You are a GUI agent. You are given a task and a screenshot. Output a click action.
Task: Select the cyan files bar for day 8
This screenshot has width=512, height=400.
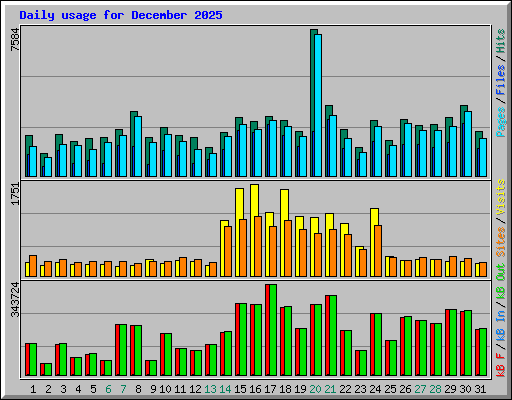point(138,146)
